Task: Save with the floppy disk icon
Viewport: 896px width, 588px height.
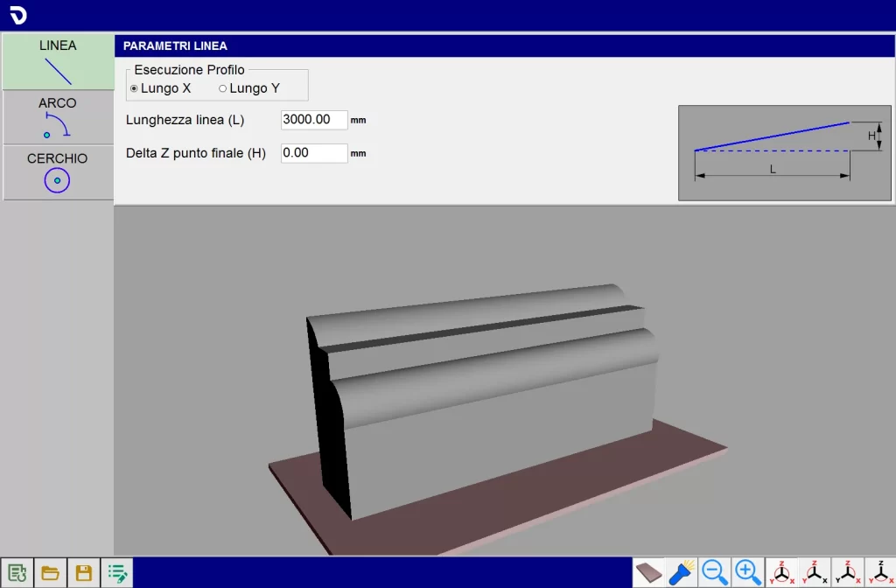Action: (84, 572)
